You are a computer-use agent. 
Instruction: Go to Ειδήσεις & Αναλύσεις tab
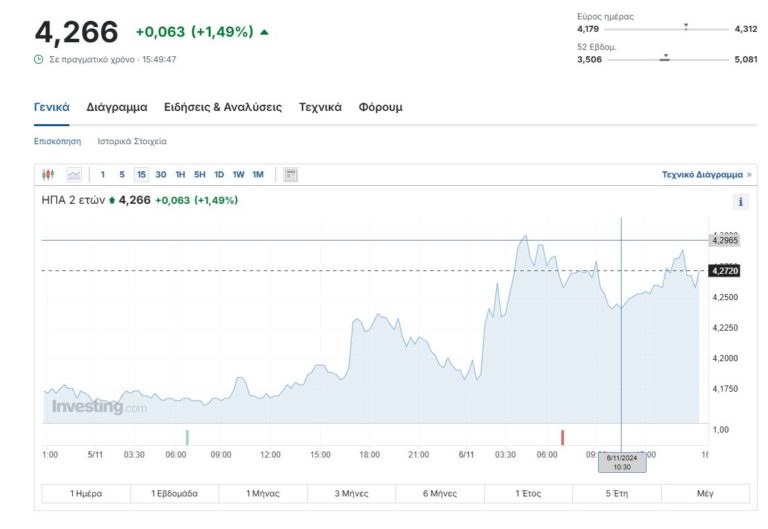coord(223,107)
